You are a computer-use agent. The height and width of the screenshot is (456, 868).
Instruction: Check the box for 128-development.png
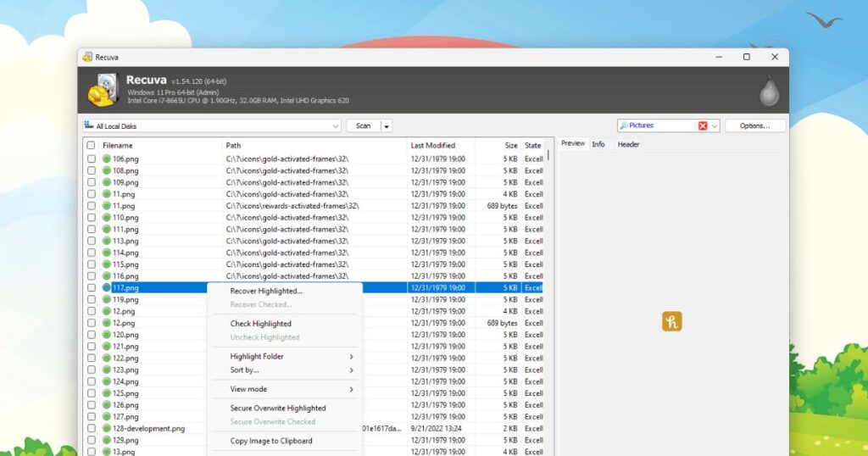tap(92, 428)
